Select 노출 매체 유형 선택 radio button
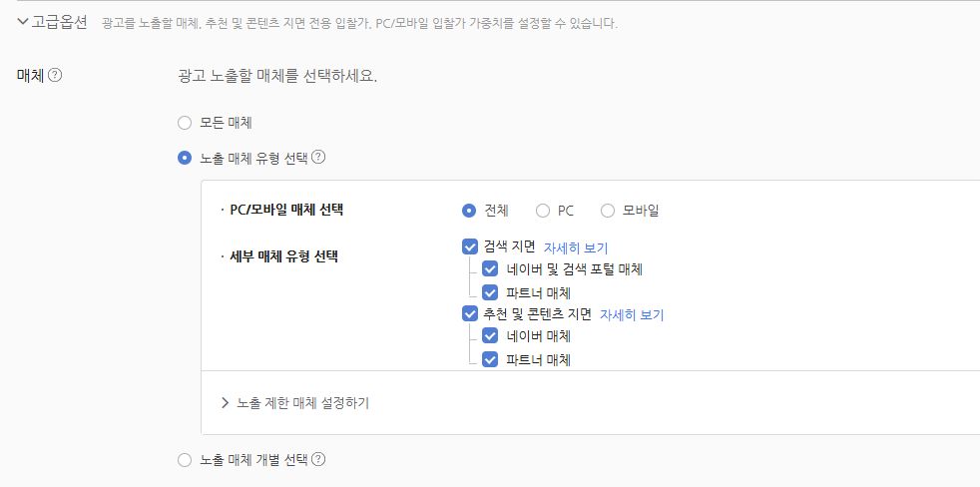This screenshot has width=980, height=487. [x=184, y=158]
